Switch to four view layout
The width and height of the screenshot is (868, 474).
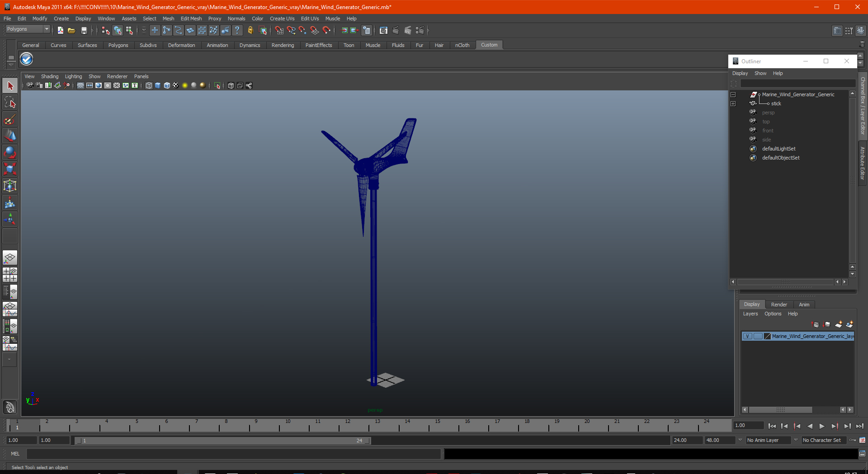(10, 275)
